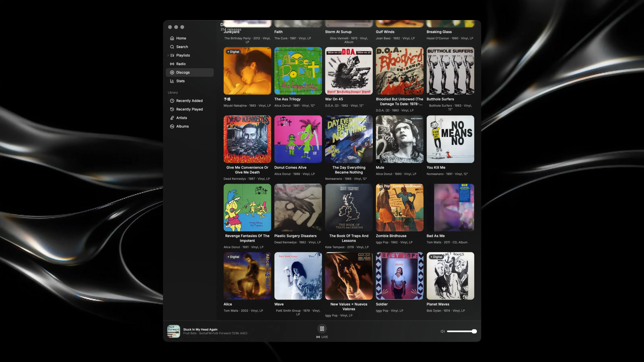The width and height of the screenshot is (644, 362).
Task: Click the Discogs disc icon
Action: click(x=172, y=72)
